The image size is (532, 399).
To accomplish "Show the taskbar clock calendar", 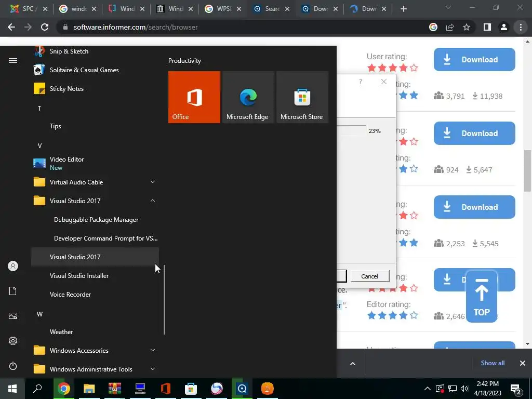I will [x=487, y=389].
